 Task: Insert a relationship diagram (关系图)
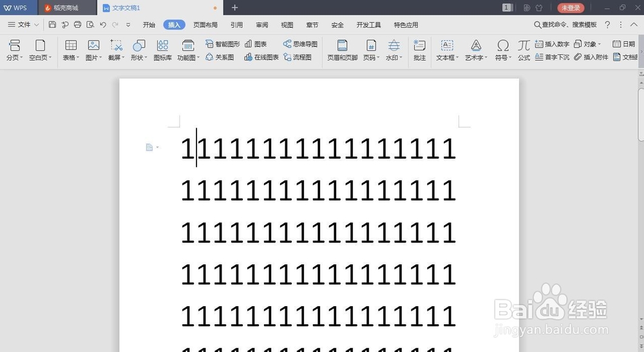tap(220, 57)
